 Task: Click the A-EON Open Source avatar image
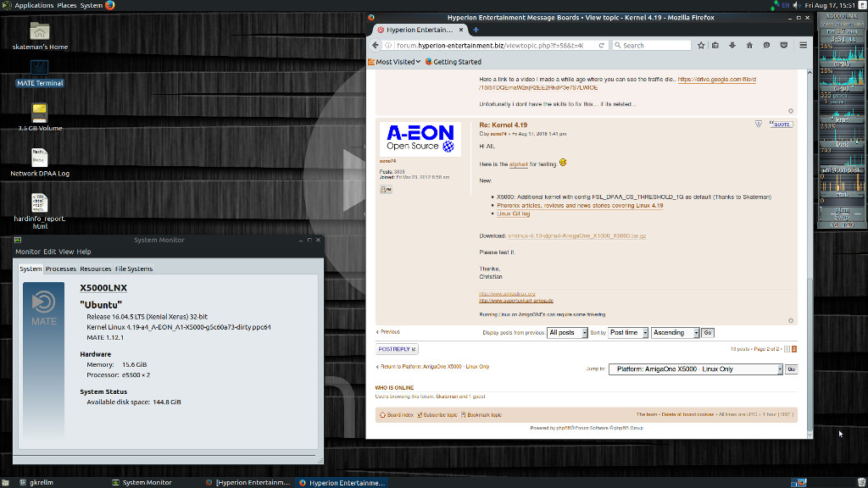(420, 139)
